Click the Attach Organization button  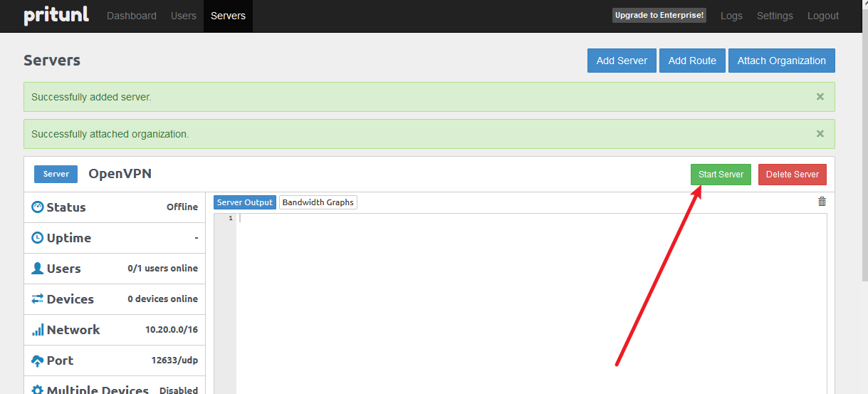[782, 61]
